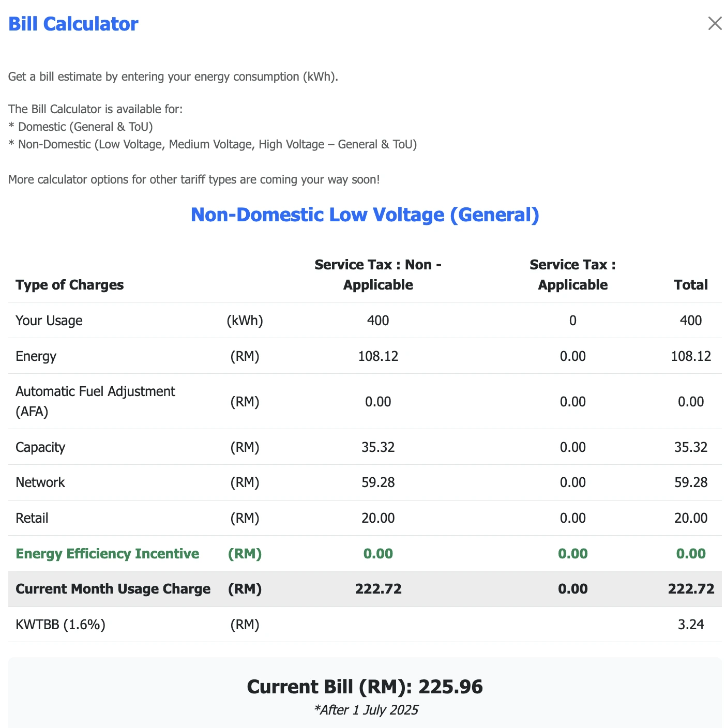Select the Retail row label
This screenshot has height=728, width=726.
32,518
